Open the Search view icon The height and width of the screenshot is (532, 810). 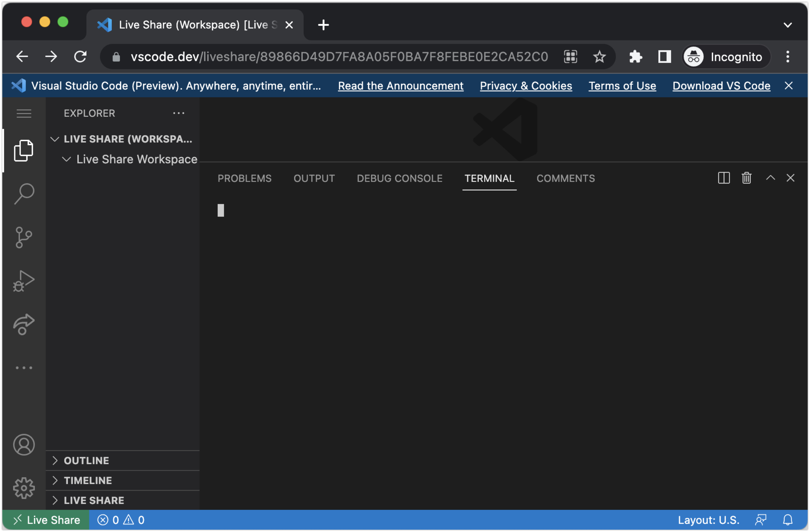click(x=24, y=194)
